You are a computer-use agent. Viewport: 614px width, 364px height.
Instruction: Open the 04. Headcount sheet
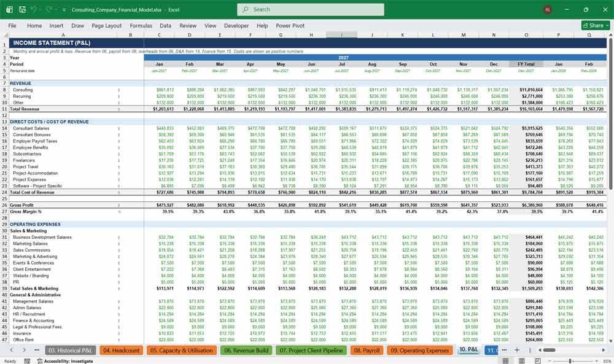click(122, 350)
